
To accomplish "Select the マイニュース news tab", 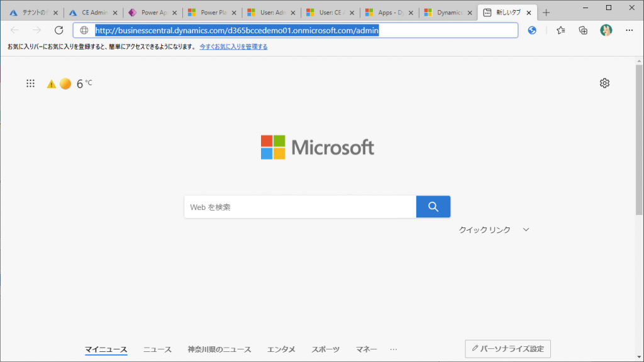I will tap(106, 349).
